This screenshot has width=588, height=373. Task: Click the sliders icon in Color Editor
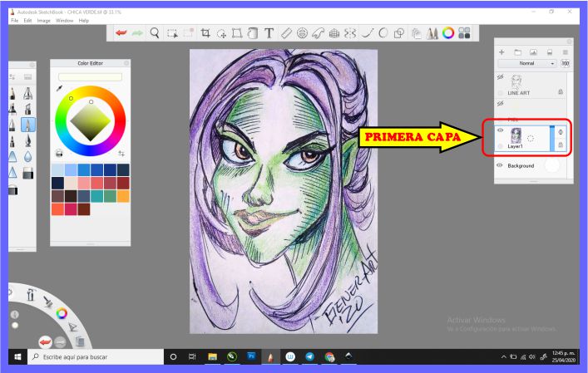point(121,153)
